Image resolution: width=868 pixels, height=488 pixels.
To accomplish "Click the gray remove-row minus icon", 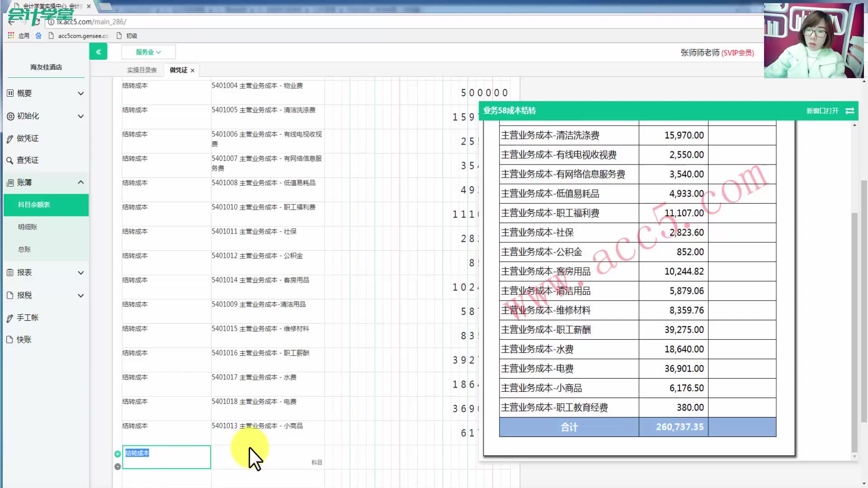I will tap(118, 466).
